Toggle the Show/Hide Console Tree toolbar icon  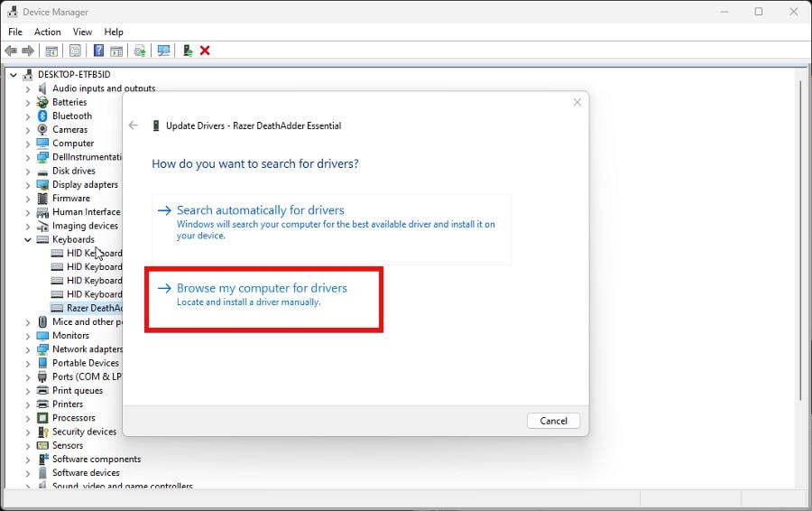51,51
